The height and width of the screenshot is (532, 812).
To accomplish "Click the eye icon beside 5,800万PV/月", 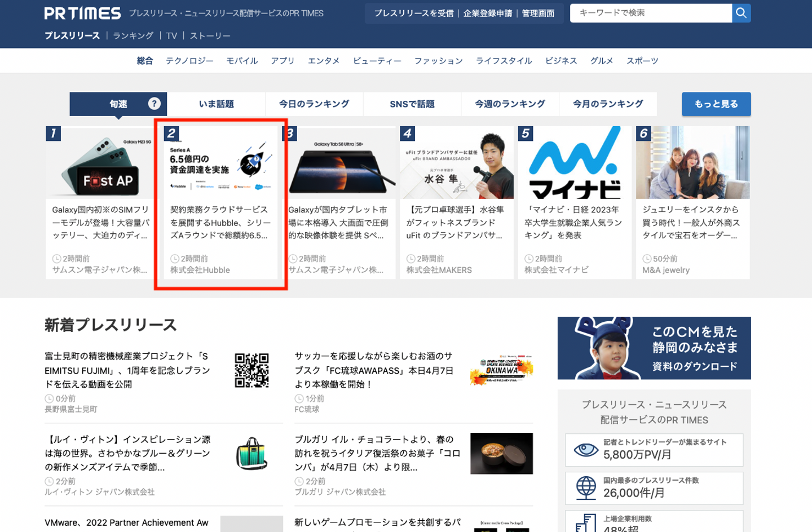I will 586,450.
